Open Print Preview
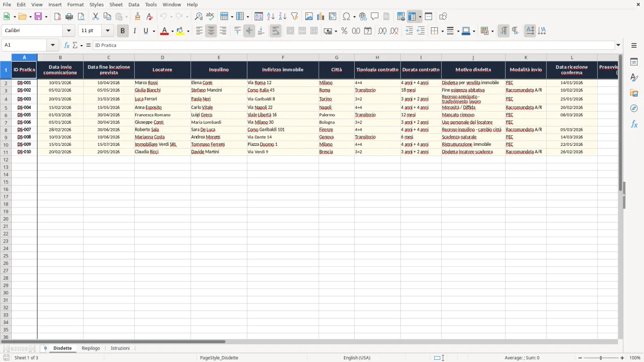Screen dimensions: 644x362 81,17
